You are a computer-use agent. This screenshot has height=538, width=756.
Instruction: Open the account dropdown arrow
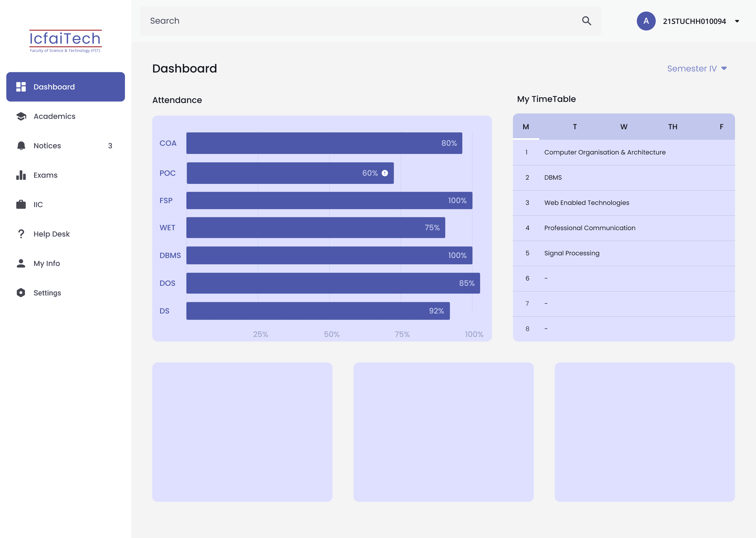737,21
